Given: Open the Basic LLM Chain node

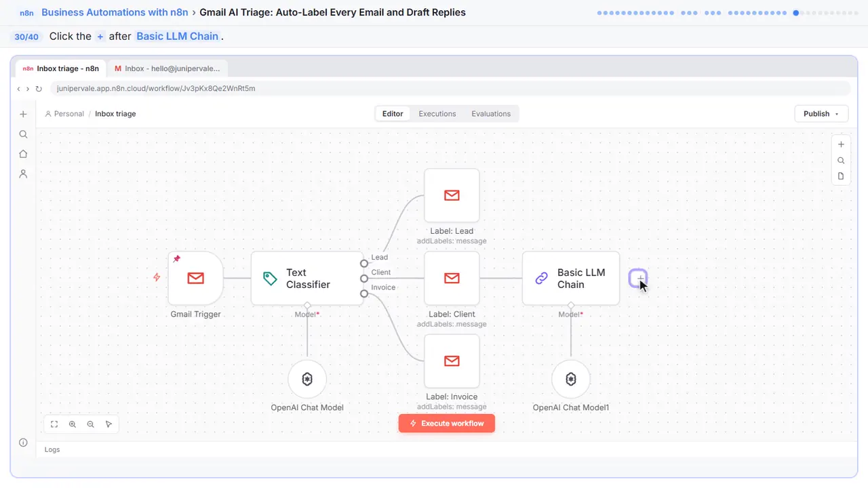Looking at the screenshot, I should [x=571, y=278].
